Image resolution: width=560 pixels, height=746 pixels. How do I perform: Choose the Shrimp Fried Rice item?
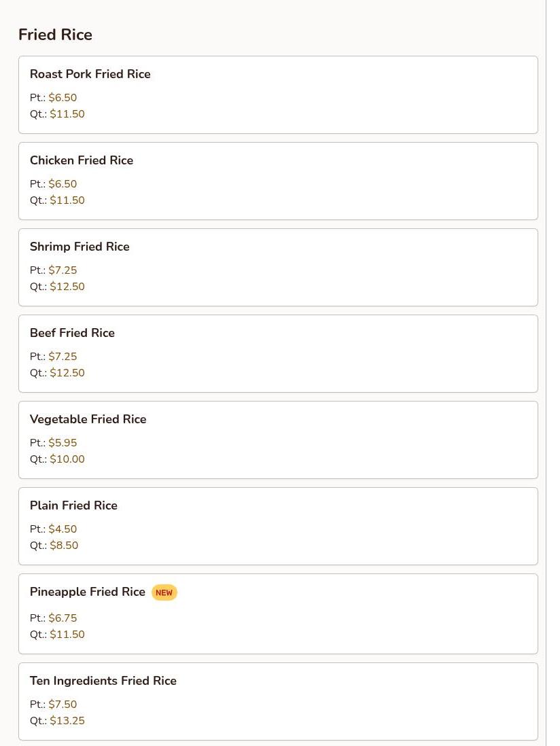pyautogui.click(x=80, y=247)
